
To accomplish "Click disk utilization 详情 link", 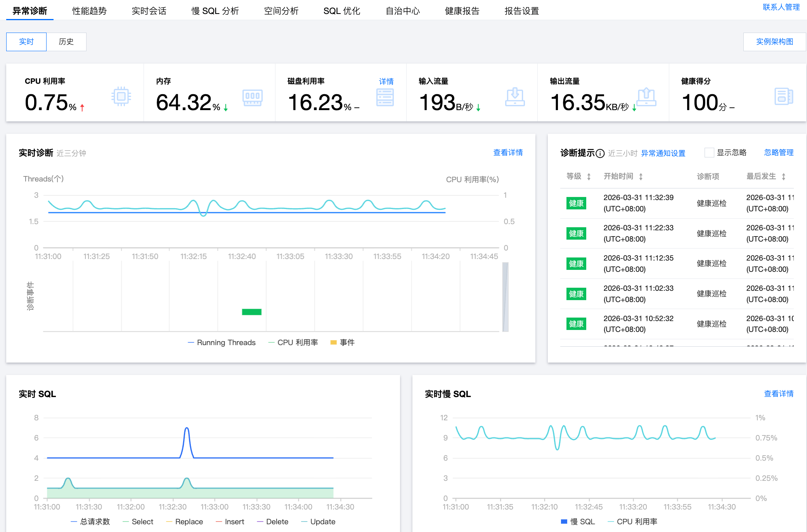I will point(386,81).
